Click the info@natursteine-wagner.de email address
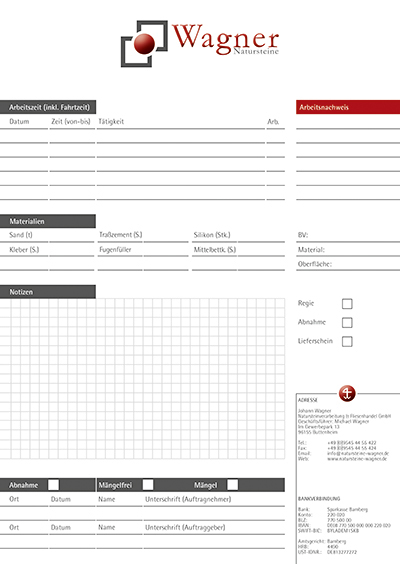400x564 pixels. [x=358, y=454]
